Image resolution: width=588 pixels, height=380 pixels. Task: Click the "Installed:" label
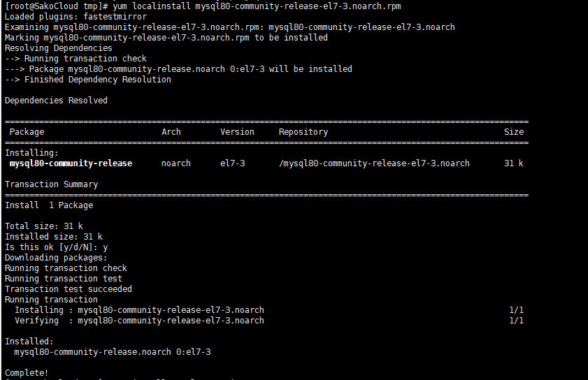(29, 342)
